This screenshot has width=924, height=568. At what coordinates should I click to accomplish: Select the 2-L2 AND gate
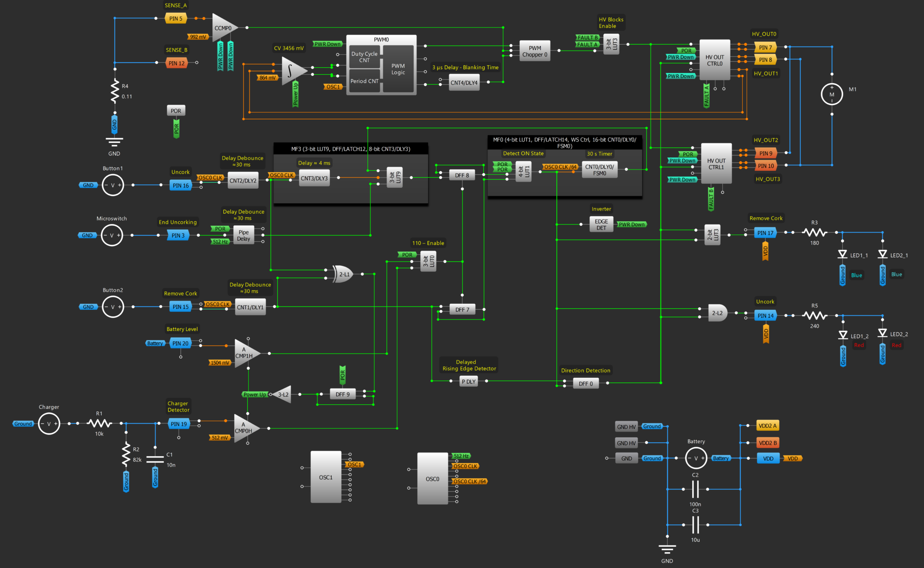(x=717, y=313)
